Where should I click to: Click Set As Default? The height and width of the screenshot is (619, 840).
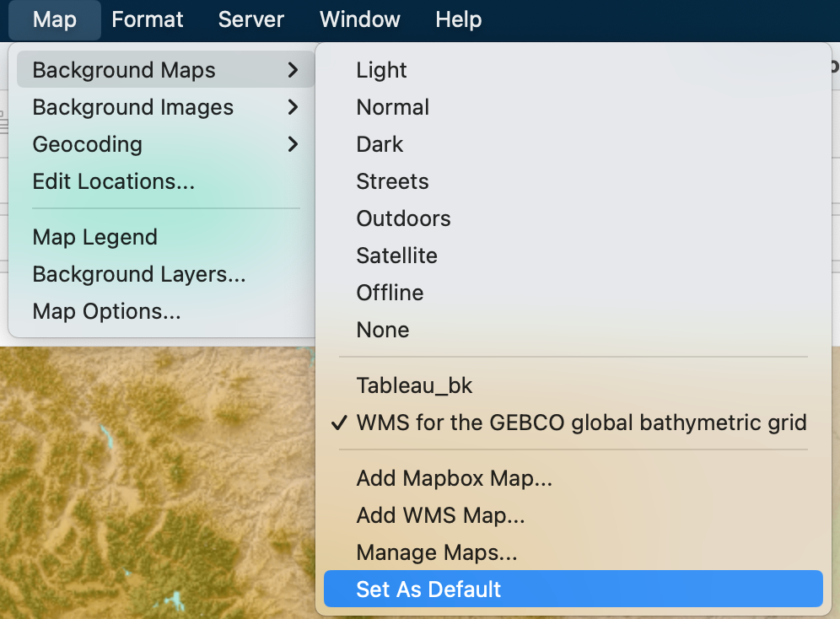coord(428,589)
